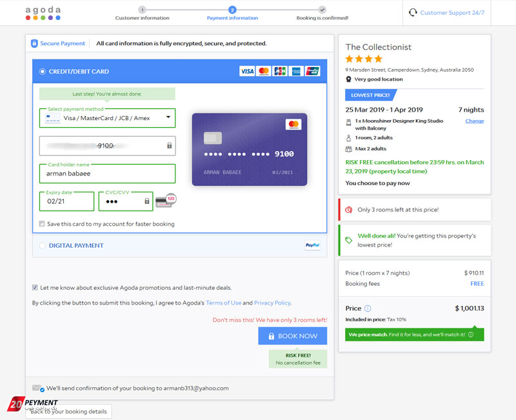The width and height of the screenshot is (516, 420).
Task: Click the lock icon in card number field
Action: 169,146
